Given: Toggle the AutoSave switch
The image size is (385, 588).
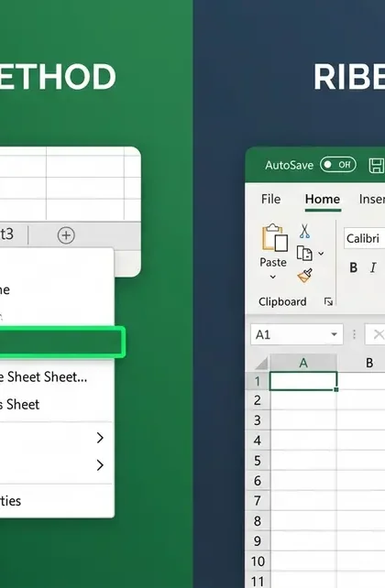Looking at the screenshot, I should pyautogui.click(x=337, y=165).
